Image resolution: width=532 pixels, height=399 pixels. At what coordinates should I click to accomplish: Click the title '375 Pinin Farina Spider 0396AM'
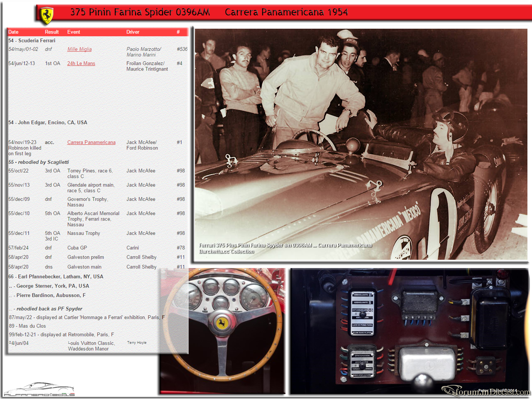(140, 12)
